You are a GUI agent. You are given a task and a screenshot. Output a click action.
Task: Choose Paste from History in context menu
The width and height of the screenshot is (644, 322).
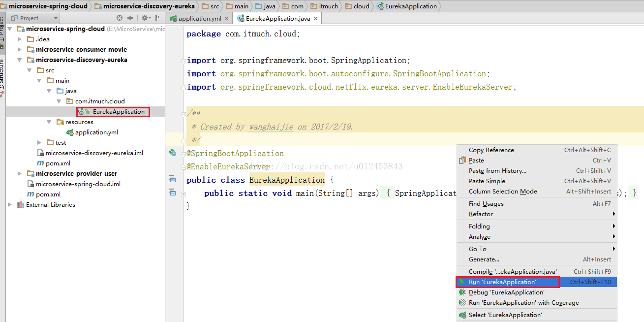click(x=537, y=171)
